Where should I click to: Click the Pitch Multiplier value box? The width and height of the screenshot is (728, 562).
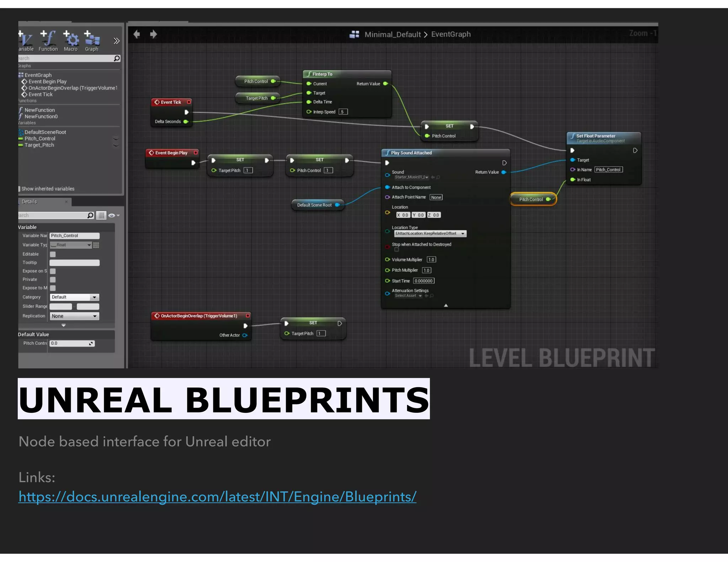click(427, 270)
